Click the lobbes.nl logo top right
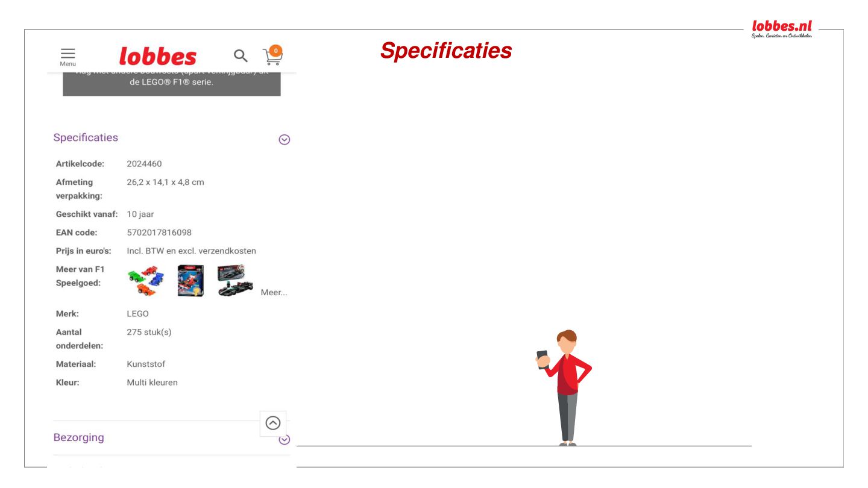The width and height of the screenshot is (868, 488). pyautogui.click(x=782, y=28)
